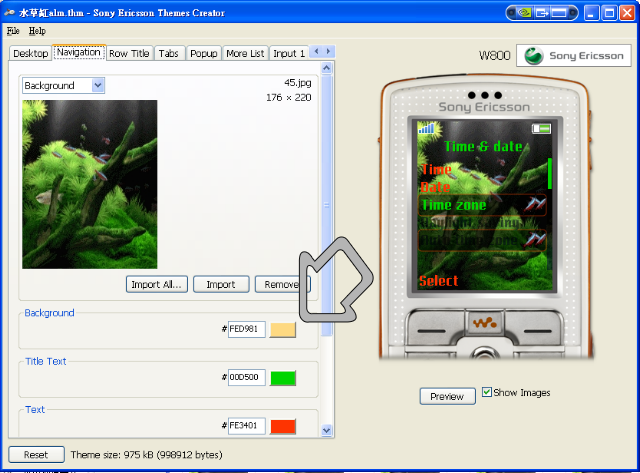This screenshot has width=640, height=473.
Task: Click signal strength bars on phone screen
Action: click(426, 128)
